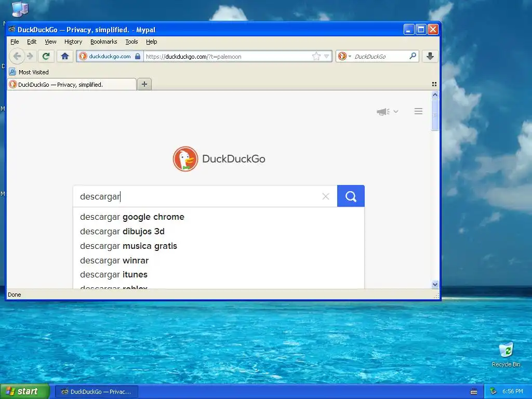Image resolution: width=532 pixels, height=399 pixels.
Task: Click the My Computer desktop icon
Action: [20, 9]
